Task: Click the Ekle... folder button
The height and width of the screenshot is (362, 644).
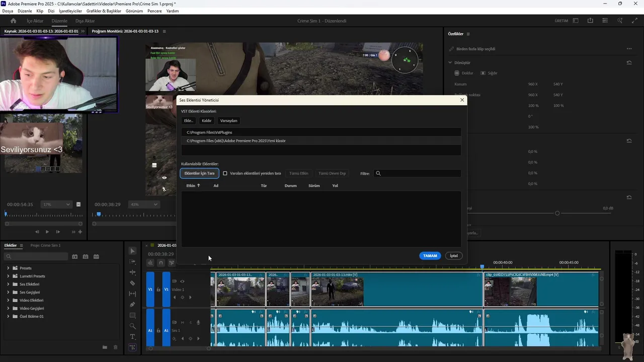Action: (189, 121)
